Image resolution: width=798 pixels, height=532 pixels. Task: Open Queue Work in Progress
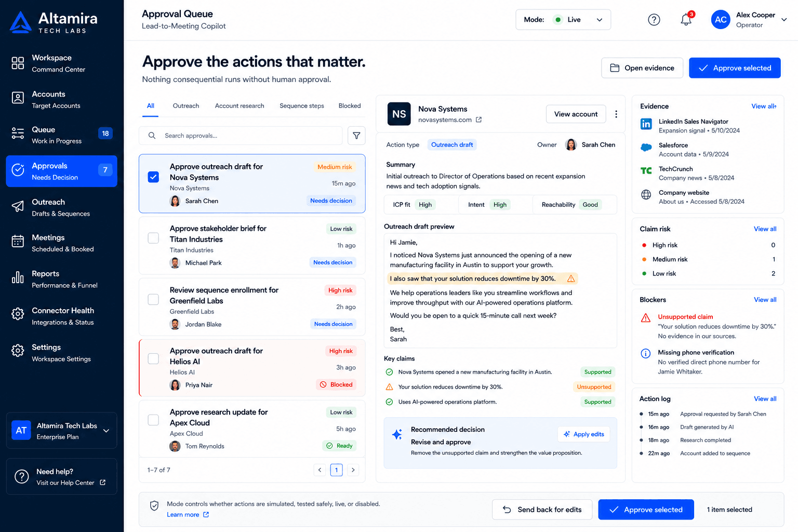click(x=62, y=135)
